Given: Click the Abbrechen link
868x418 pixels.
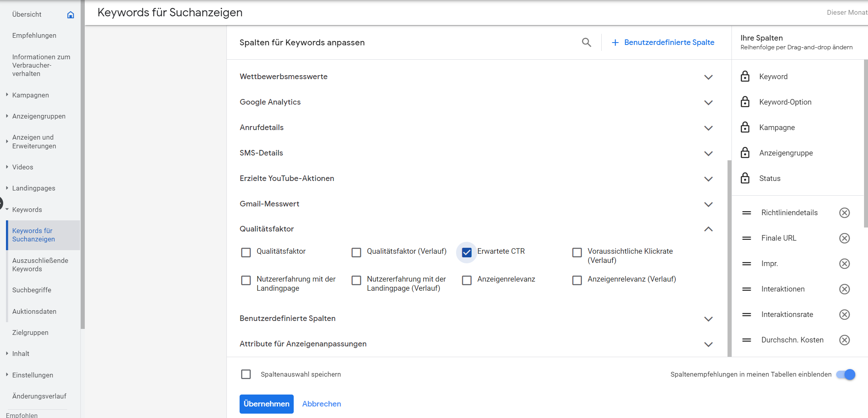Looking at the screenshot, I should click(321, 404).
